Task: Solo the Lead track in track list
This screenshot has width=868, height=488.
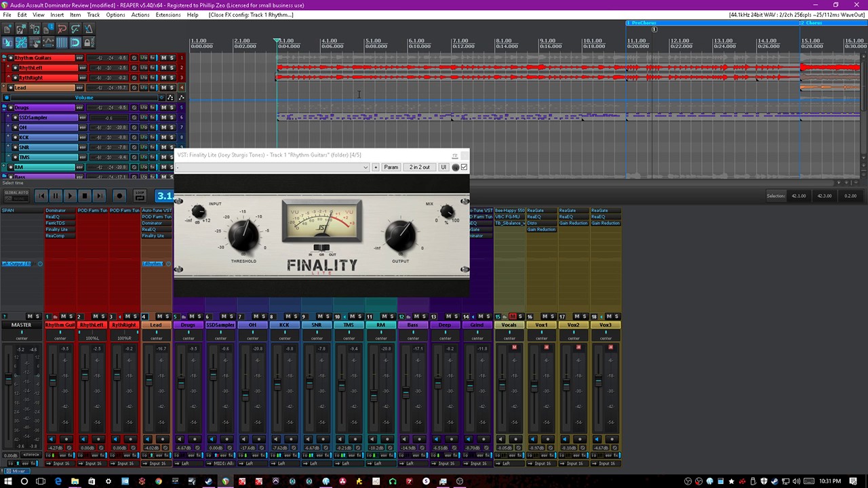Action: pyautogui.click(x=172, y=87)
